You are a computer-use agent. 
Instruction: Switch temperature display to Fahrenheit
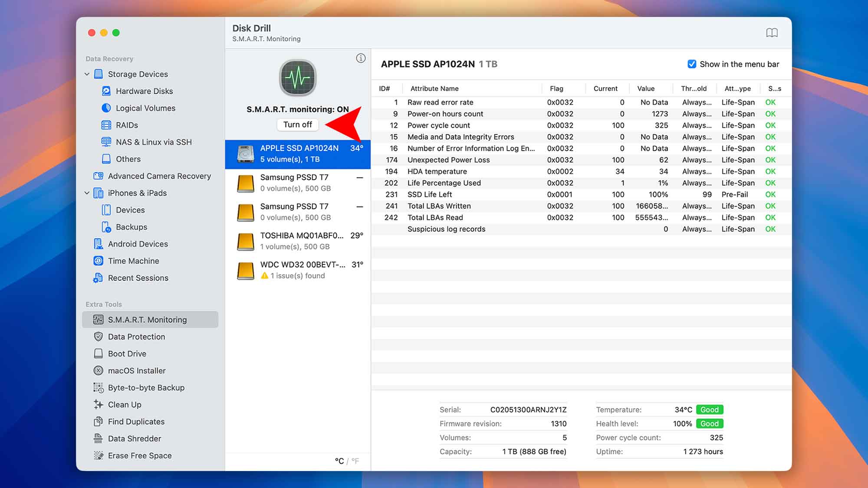pyautogui.click(x=356, y=461)
